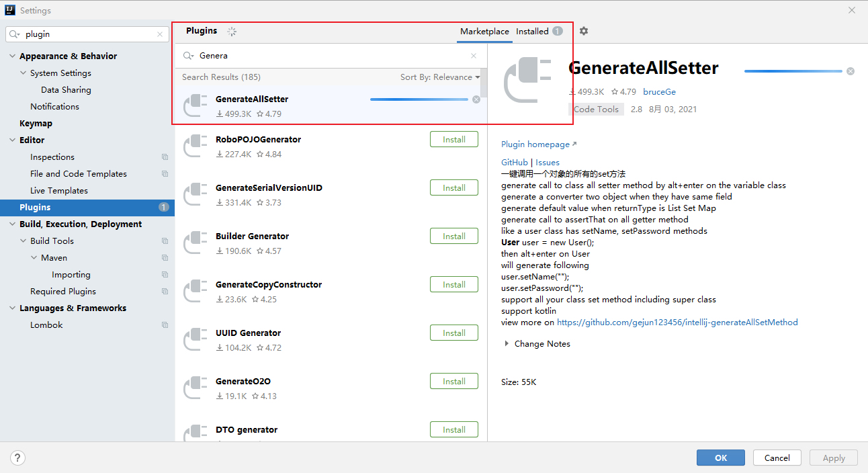The height and width of the screenshot is (473, 868).
Task: Clear the 'Genera' marketplace search text
Action: [x=474, y=56]
